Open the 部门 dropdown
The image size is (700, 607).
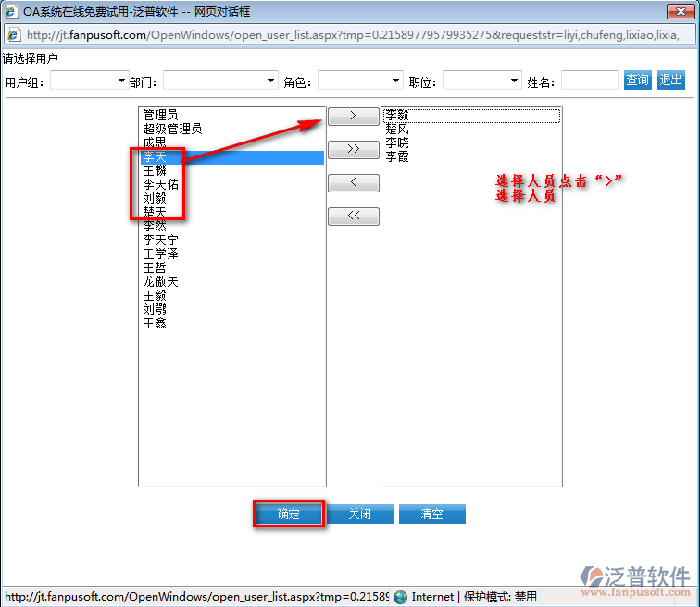pyautogui.click(x=220, y=81)
